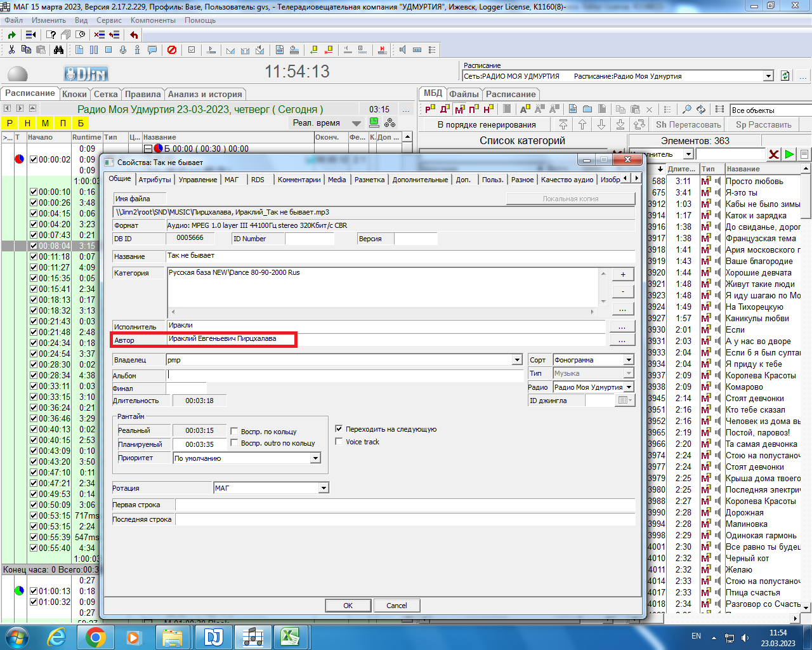Open the 'Реал. время' dropdown arrow

pyautogui.click(x=357, y=123)
